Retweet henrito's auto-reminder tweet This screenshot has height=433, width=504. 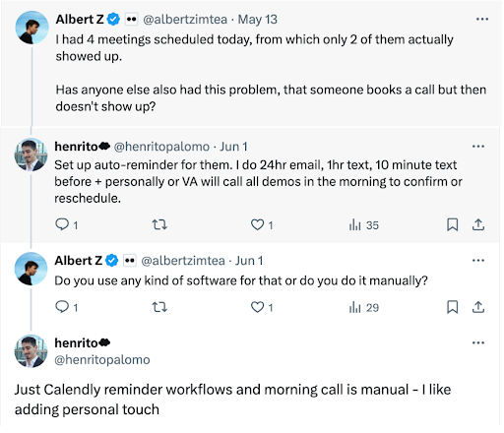(159, 225)
